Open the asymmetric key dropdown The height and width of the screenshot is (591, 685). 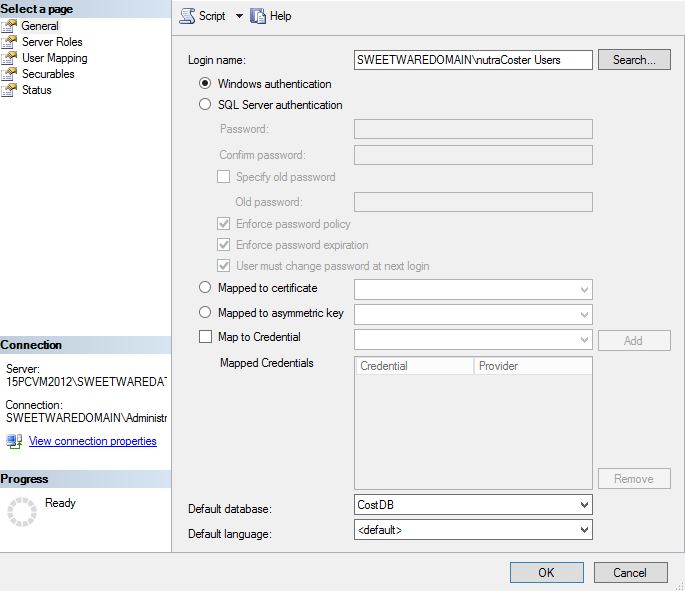point(584,315)
